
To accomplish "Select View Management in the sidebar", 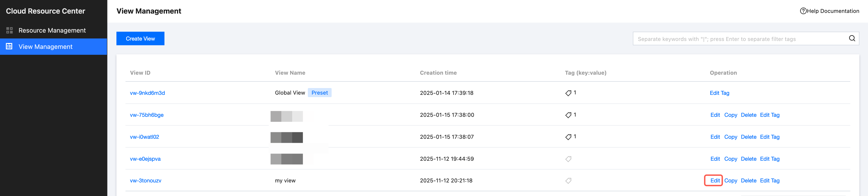I will coord(46,47).
